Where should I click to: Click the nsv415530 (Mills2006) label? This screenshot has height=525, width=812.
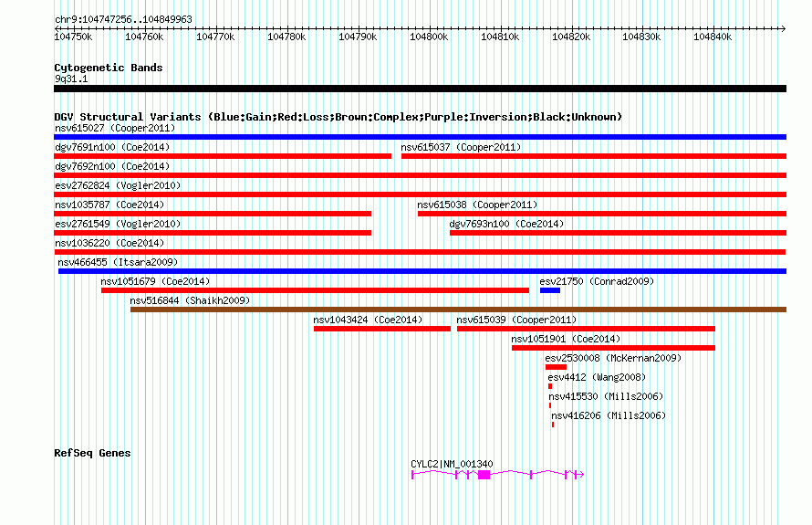[x=606, y=396]
